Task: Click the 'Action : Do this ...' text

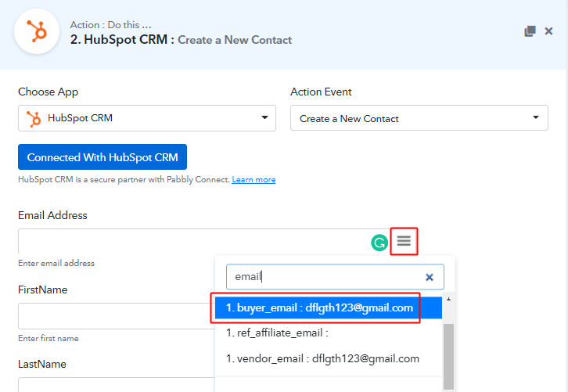Action: point(111,25)
